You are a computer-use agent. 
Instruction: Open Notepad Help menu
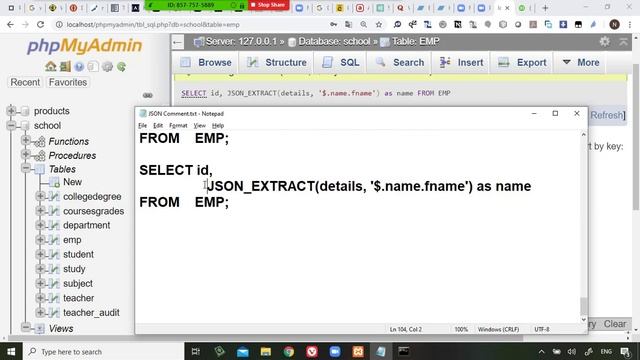click(218, 125)
